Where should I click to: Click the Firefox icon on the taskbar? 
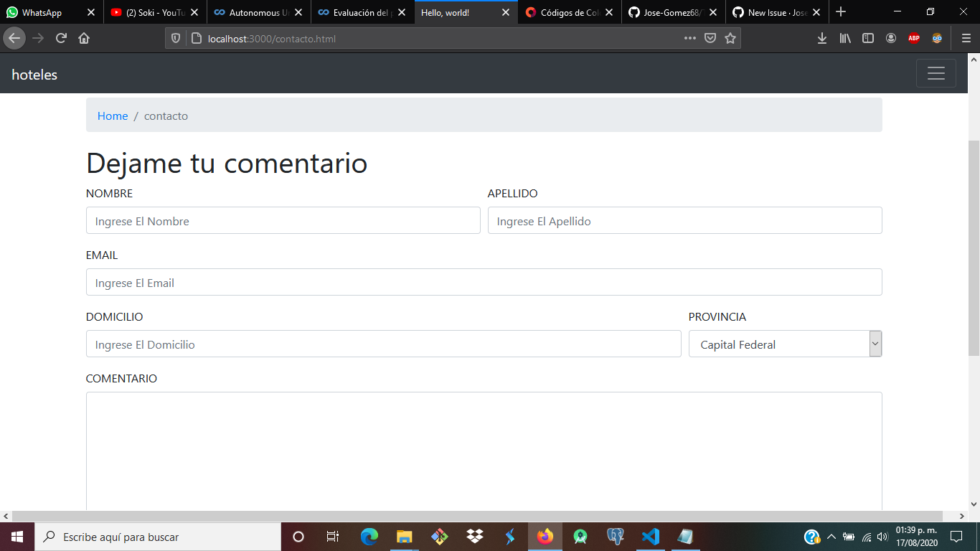pyautogui.click(x=545, y=536)
